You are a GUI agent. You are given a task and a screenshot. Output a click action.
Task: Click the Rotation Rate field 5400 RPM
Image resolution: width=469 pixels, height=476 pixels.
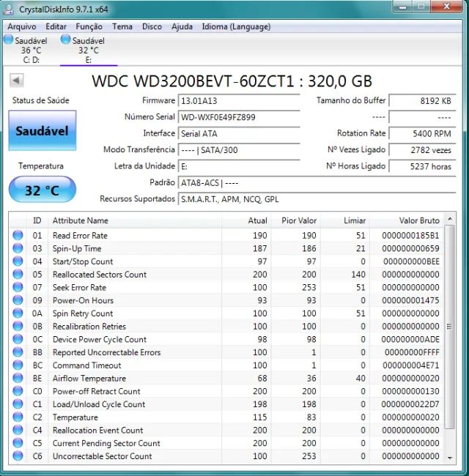click(x=422, y=133)
